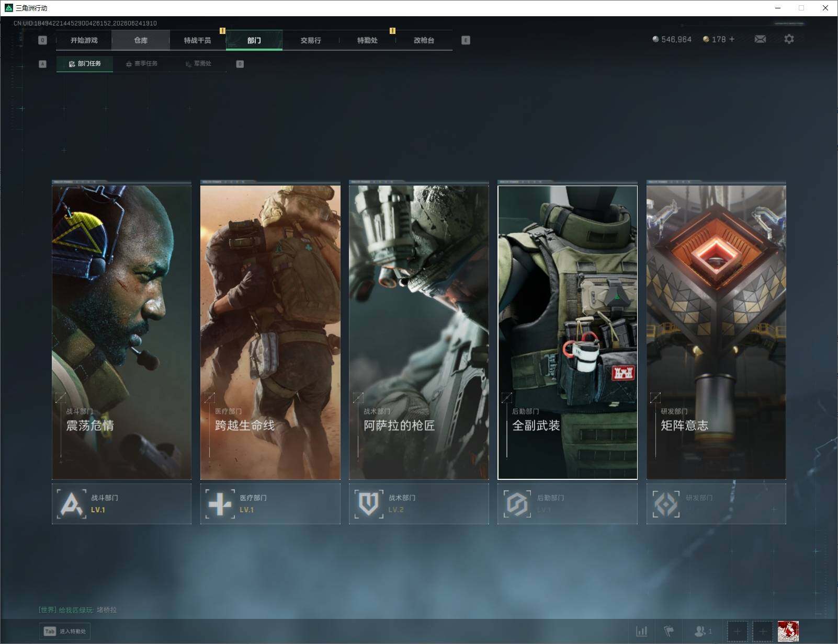
Task: Open the 开始游戏 tab
Action: pyautogui.click(x=84, y=40)
